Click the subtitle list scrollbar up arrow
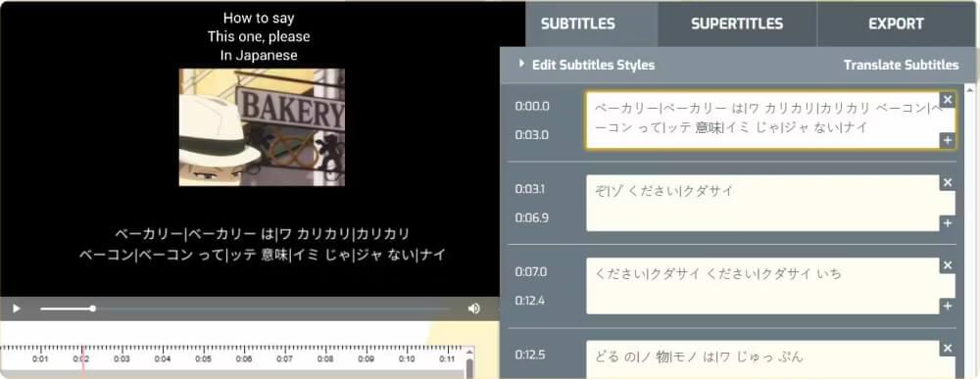 tap(969, 89)
